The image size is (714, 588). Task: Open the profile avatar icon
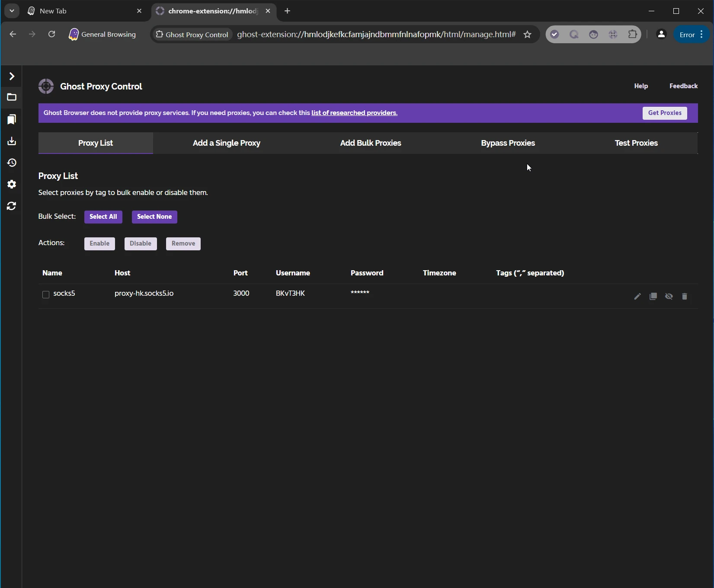point(661,35)
